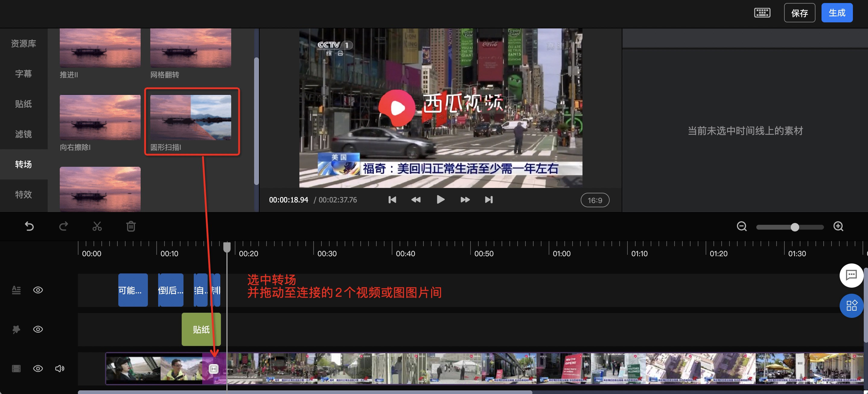
Task: Switch to the 字幕 subtitles tab
Action: pyautogui.click(x=24, y=73)
